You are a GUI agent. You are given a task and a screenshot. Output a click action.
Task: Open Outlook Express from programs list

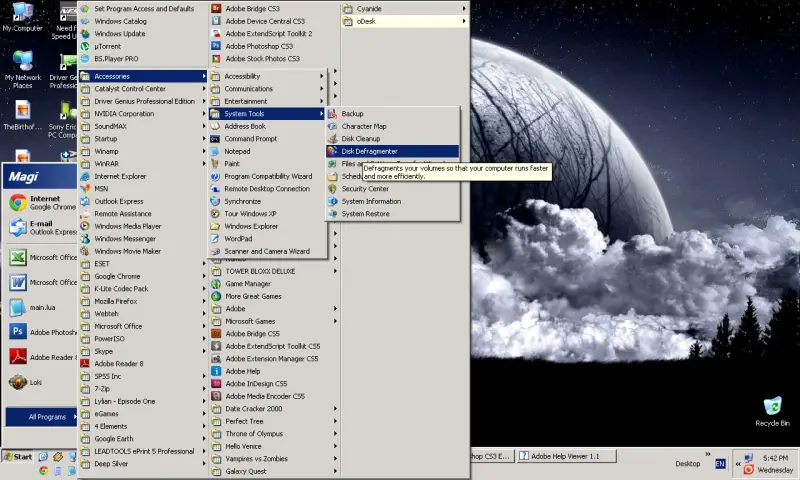pos(143,201)
